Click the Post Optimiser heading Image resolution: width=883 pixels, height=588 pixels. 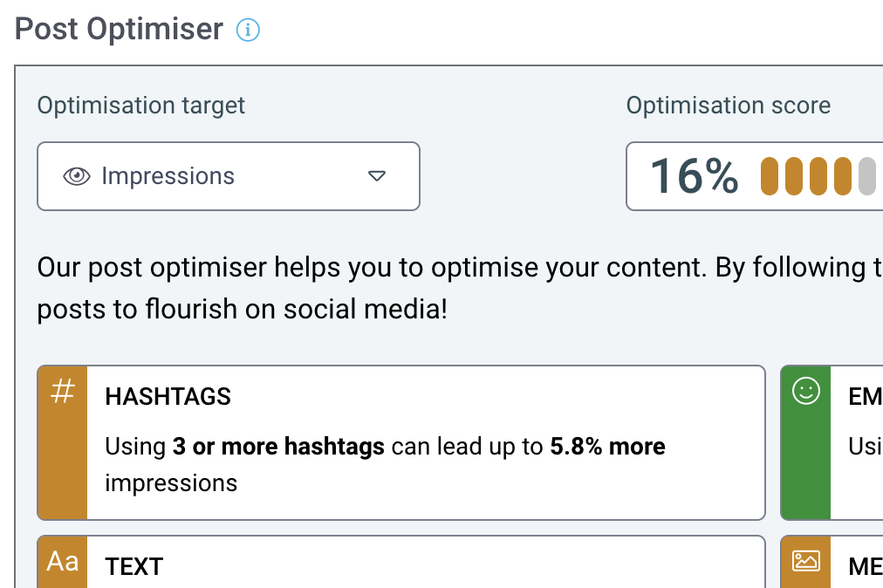pos(119,30)
